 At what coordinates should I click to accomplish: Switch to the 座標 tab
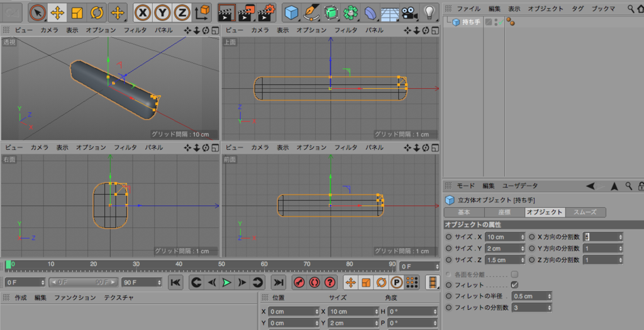click(504, 212)
